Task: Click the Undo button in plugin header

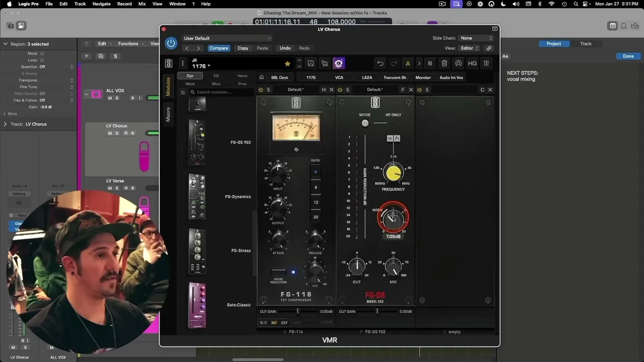Action: pos(285,48)
